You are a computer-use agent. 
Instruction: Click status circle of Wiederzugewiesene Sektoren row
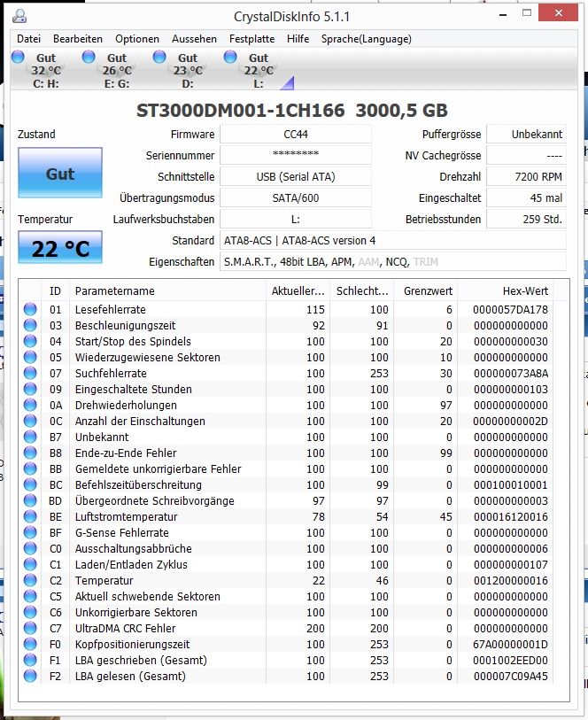pyautogui.click(x=30, y=357)
